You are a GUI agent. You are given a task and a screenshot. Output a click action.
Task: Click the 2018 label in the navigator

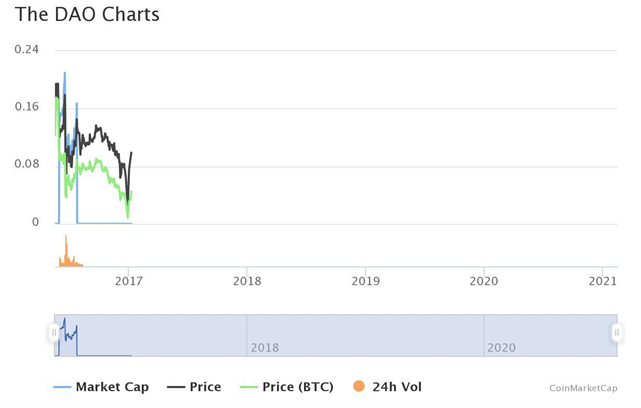264,348
